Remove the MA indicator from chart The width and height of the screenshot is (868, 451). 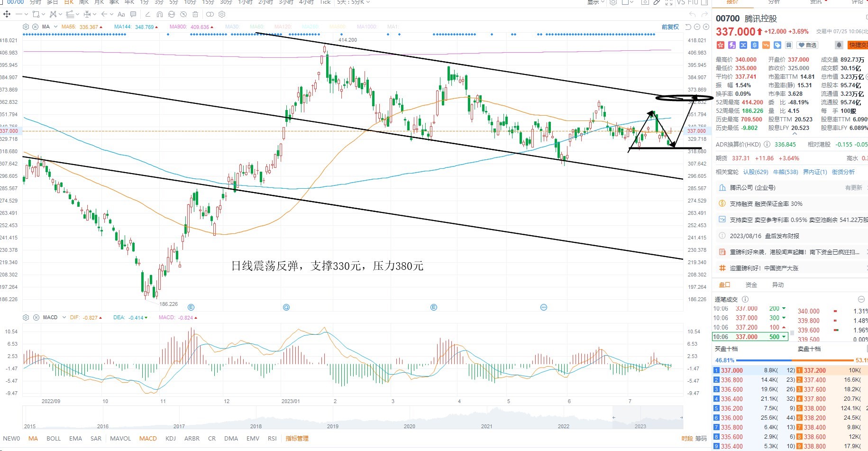pos(36,27)
